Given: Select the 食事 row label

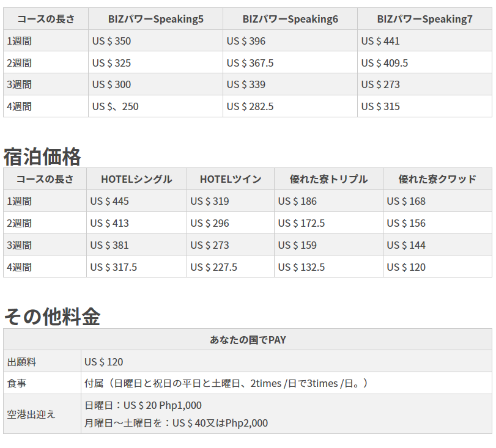Looking at the screenshot, I should coord(17,383).
